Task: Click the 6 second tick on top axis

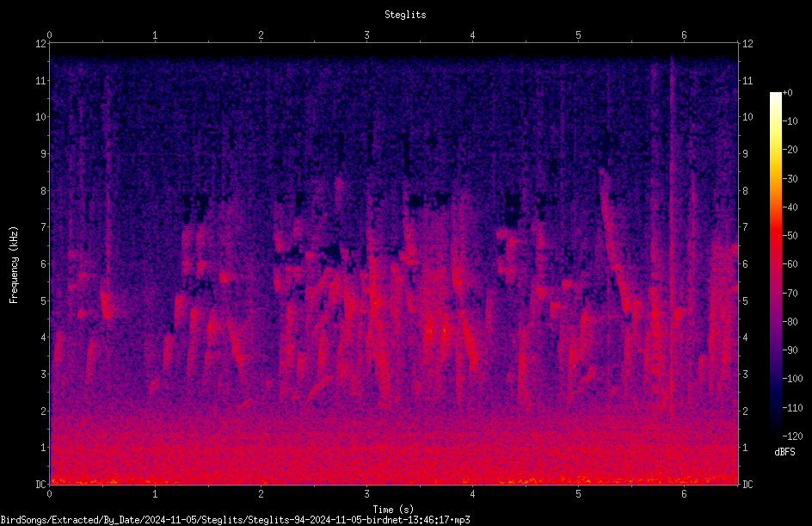Action: click(x=684, y=35)
